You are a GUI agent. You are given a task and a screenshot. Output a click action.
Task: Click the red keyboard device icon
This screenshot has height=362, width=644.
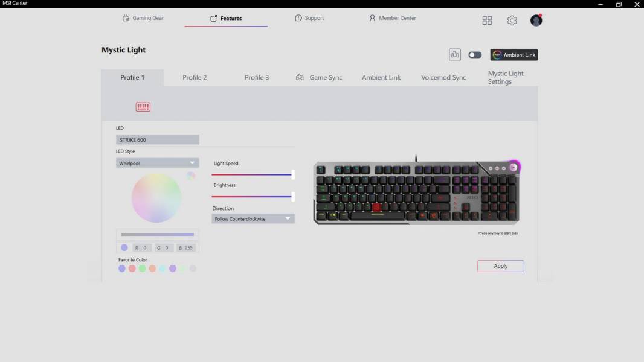[143, 107]
